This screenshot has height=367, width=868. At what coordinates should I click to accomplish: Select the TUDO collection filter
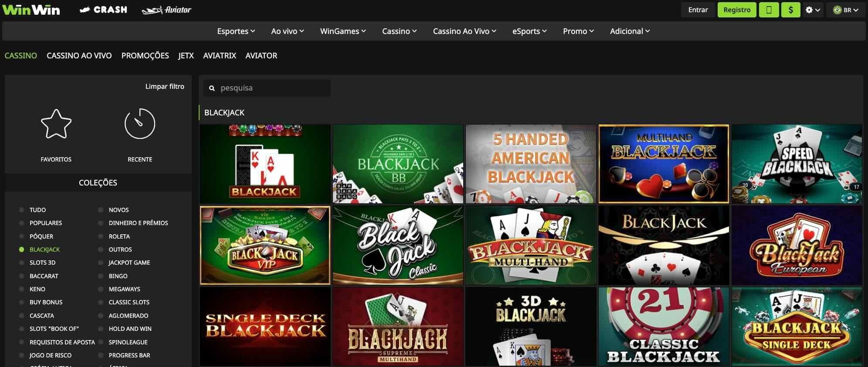[37, 210]
